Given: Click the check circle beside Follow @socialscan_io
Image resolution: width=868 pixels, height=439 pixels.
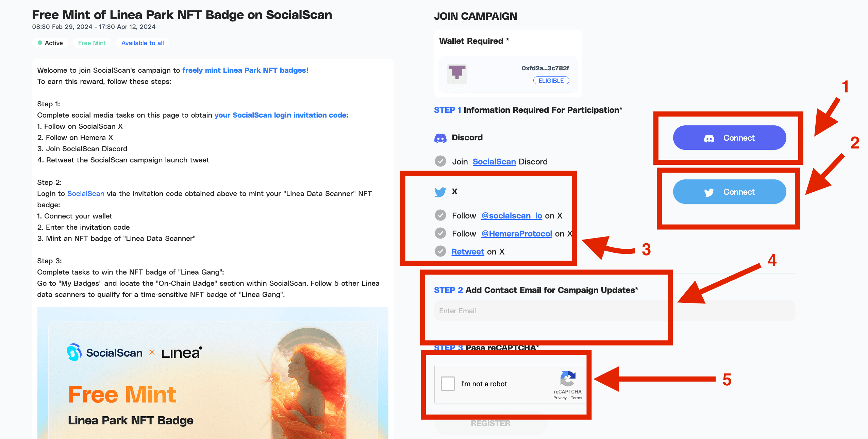Looking at the screenshot, I should pyautogui.click(x=440, y=215).
